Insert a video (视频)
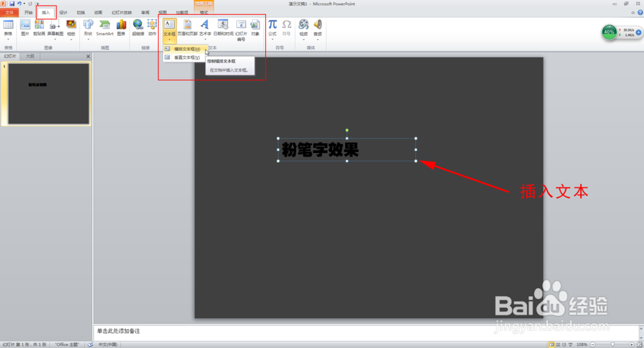Viewport: 644px width, 348px height. [303, 28]
